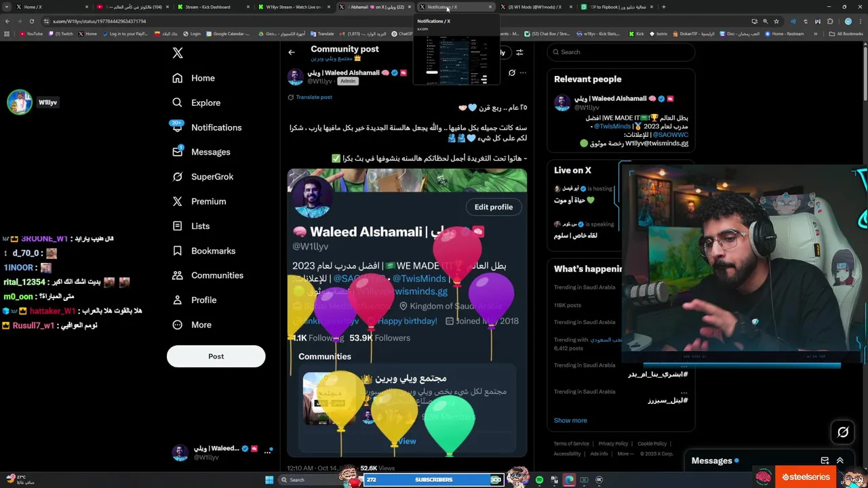868x488 pixels.
Task: Open the reply filter settings icon
Action: (x=519, y=52)
